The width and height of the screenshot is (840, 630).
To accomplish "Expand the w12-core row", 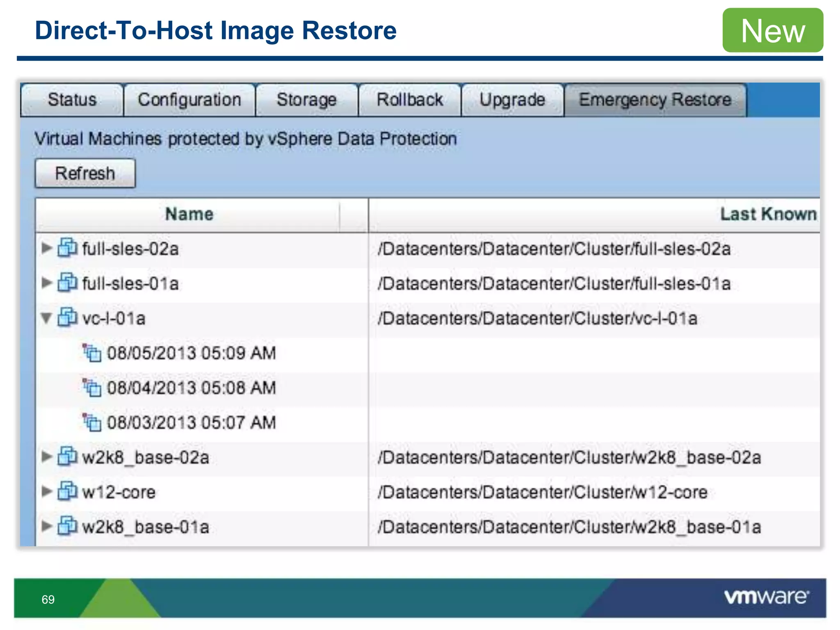I will [47, 491].
